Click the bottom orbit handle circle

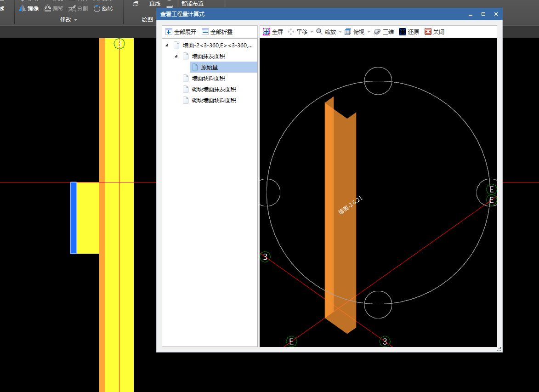[378, 305]
